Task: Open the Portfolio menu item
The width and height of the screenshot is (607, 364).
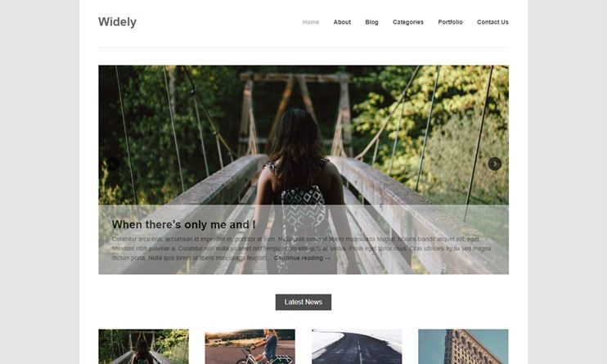Action: [x=450, y=22]
